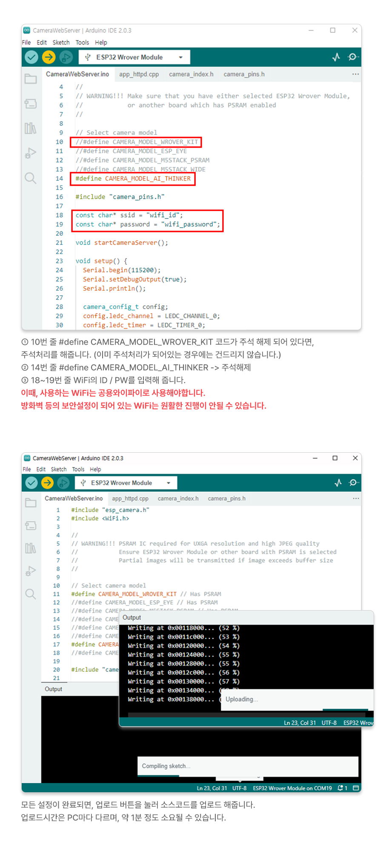Open Serial Monitor in the upper IDE window
Viewport: 383px width, 868px height.
(353, 57)
